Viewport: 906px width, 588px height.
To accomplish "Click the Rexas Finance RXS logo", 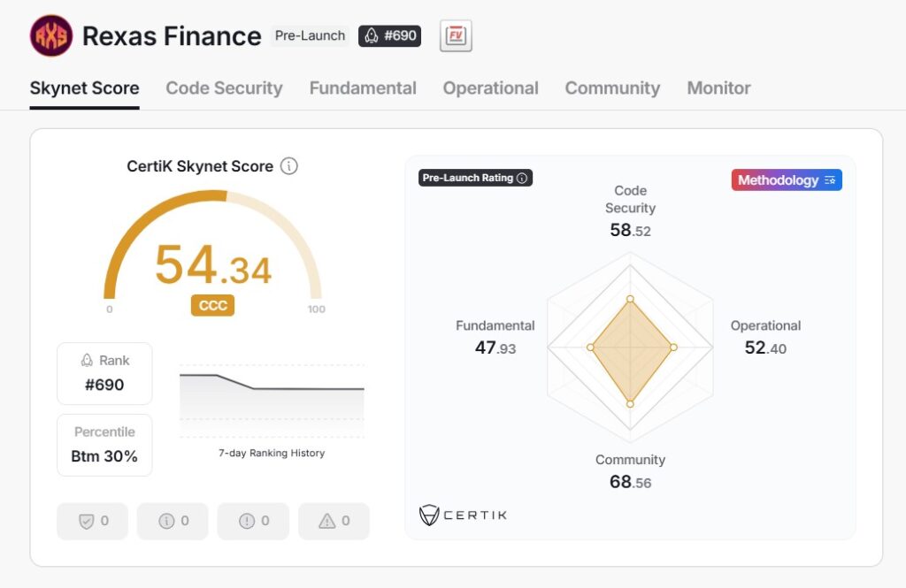I will [x=51, y=36].
